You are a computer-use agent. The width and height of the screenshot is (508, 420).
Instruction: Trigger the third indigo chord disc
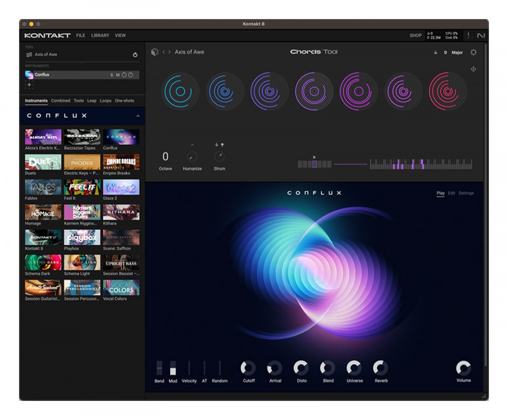point(269,91)
